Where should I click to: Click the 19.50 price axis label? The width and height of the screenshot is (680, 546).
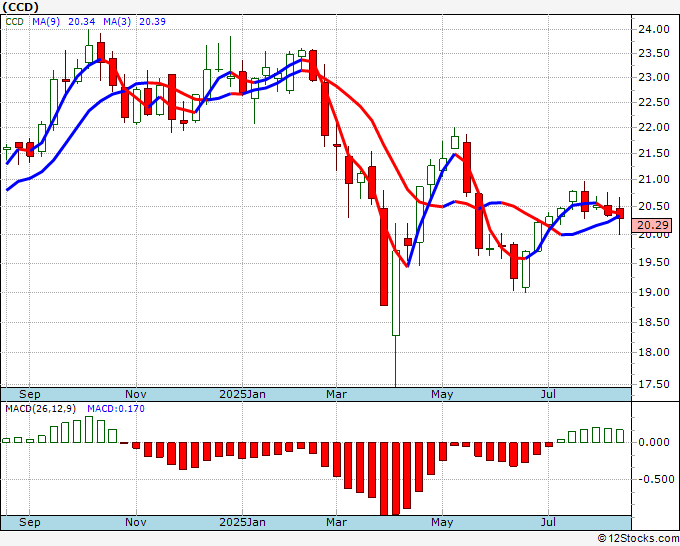(x=654, y=263)
